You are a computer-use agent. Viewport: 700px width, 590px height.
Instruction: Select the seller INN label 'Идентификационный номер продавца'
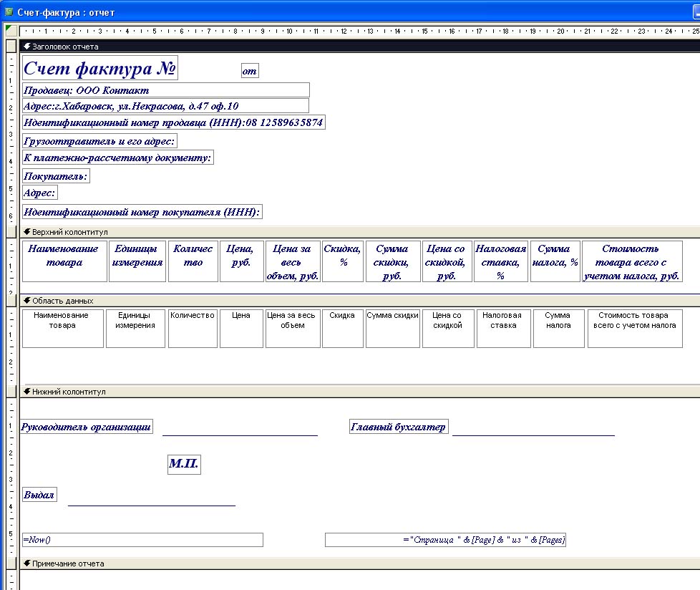pyautogui.click(x=174, y=122)
